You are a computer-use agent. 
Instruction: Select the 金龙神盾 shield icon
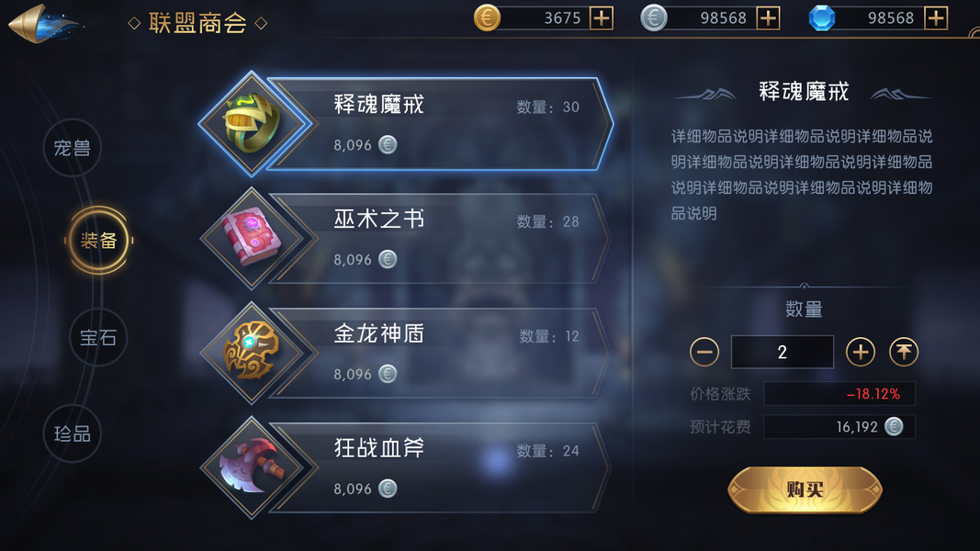pos(252,353)
